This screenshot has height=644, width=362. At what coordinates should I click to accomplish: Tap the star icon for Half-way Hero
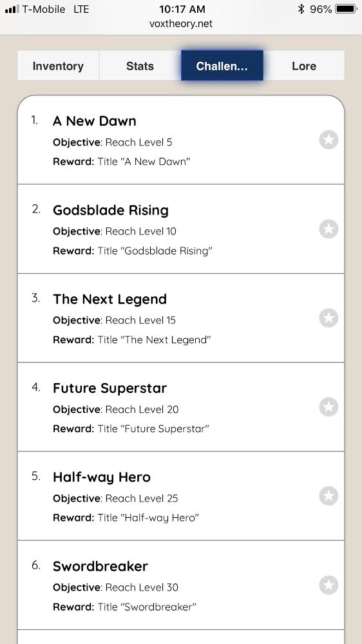329,496
